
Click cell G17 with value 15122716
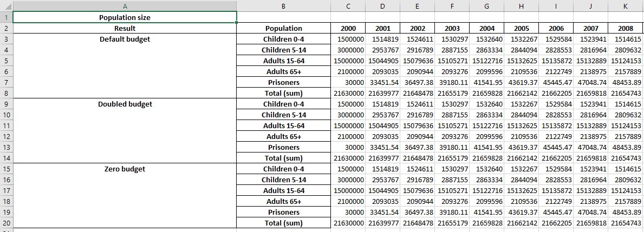(x=486, y=190)
